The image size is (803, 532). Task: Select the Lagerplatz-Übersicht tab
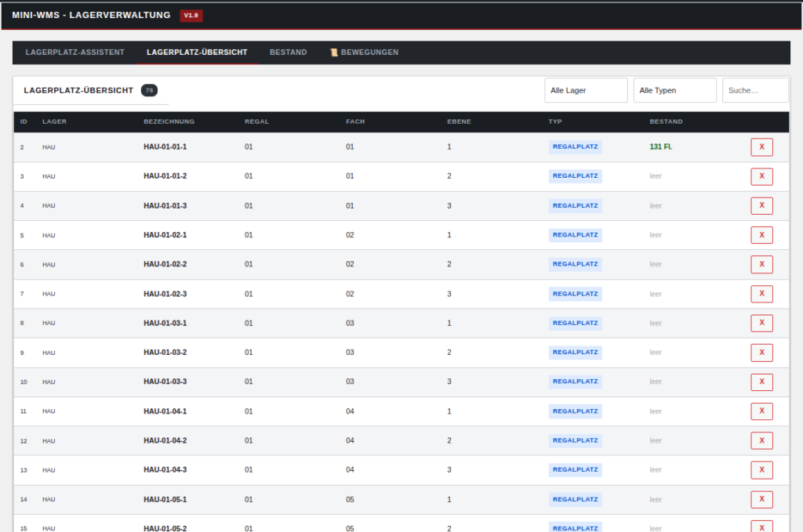[x=197, y=52]
